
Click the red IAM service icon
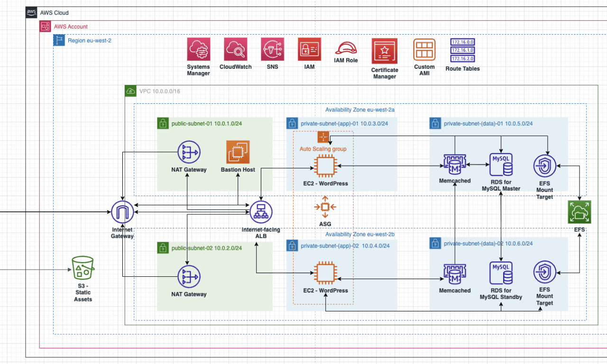point(309,50)
